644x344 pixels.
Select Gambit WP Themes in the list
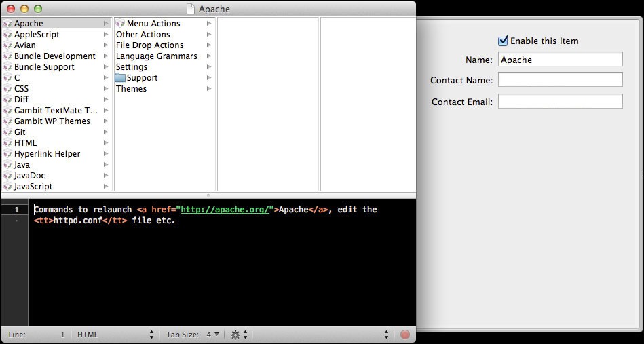pyautogui.click(x=52, y=121)
